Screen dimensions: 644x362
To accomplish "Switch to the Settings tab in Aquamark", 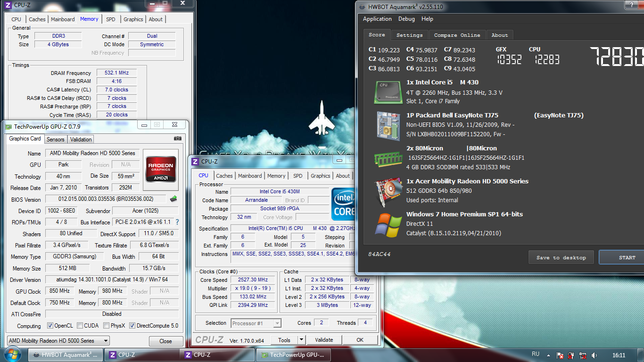I will pos(409,35).
